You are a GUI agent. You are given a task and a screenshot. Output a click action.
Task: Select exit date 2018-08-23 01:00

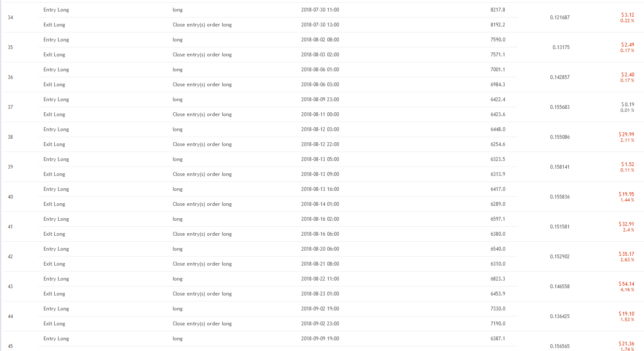[320, 294]
